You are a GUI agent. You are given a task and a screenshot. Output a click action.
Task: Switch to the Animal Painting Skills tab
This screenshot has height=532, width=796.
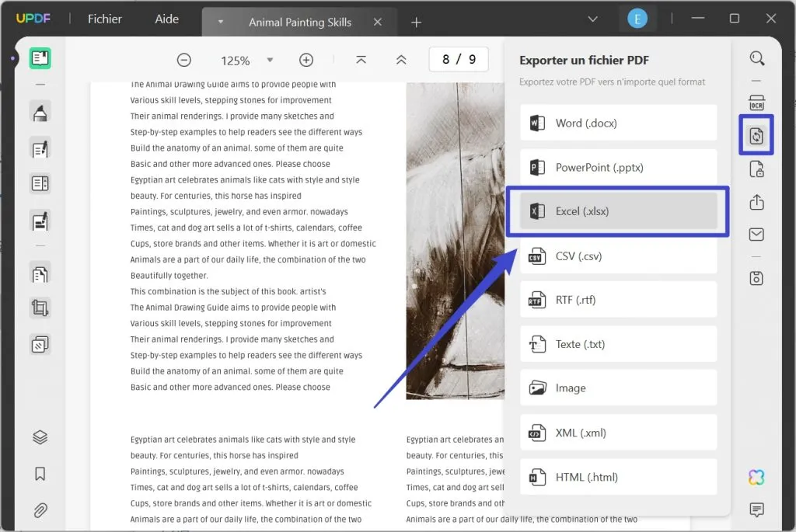tap(300, 22)
